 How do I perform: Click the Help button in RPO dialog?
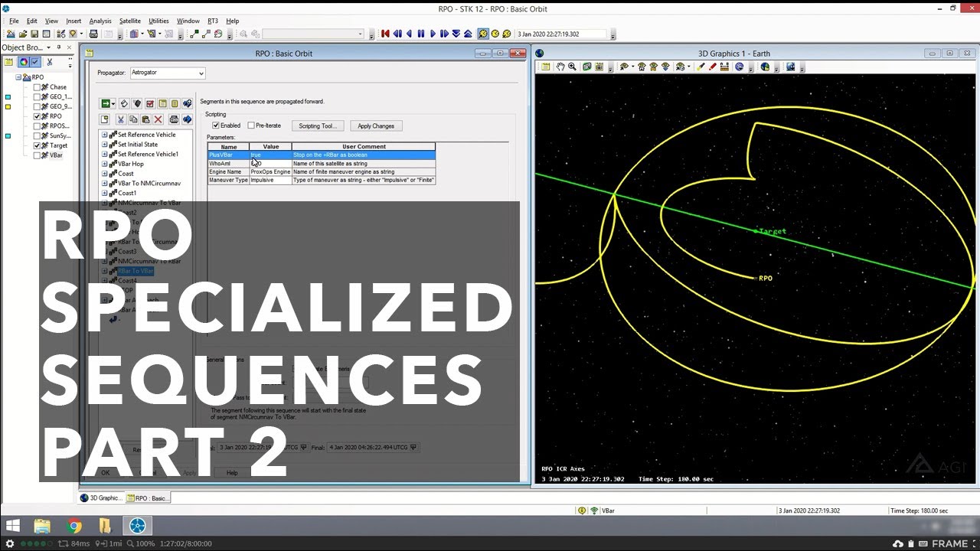tap(232, 473)
